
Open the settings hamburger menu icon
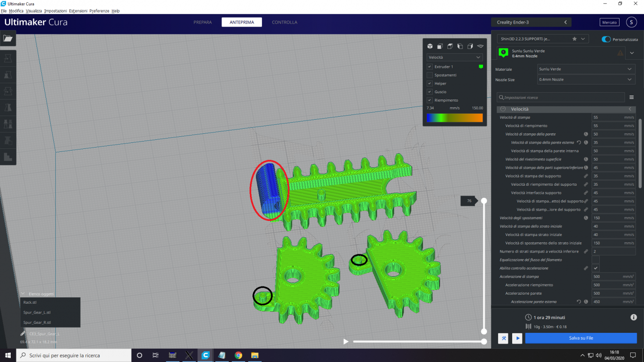[632, 97]
